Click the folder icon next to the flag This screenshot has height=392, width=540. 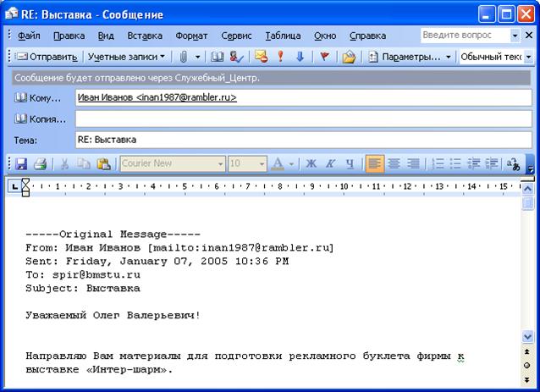[349, 57]
